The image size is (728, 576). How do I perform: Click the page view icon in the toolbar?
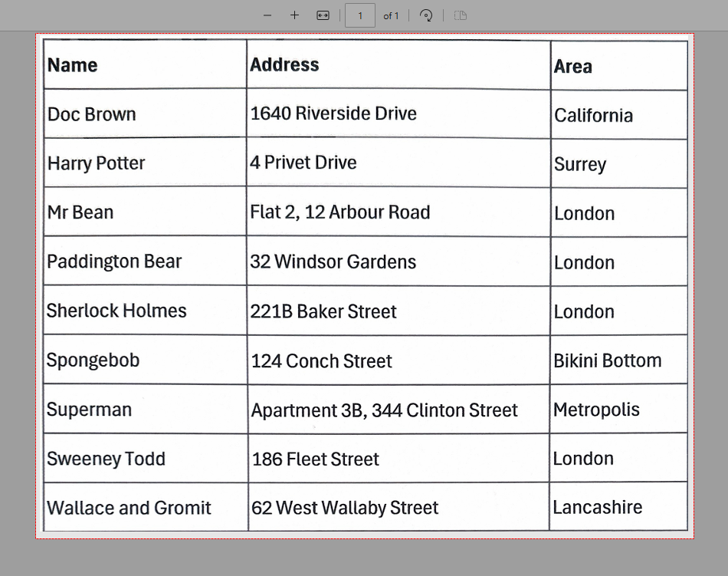coord(461,15)
